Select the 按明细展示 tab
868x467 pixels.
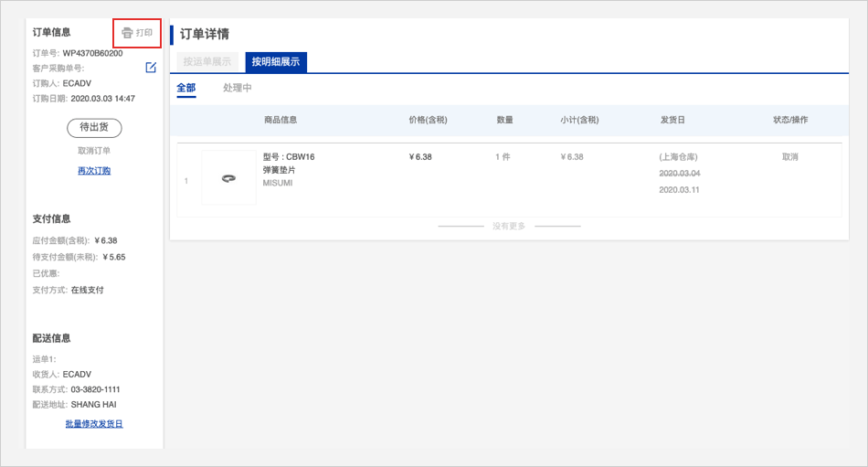(276, 62)
